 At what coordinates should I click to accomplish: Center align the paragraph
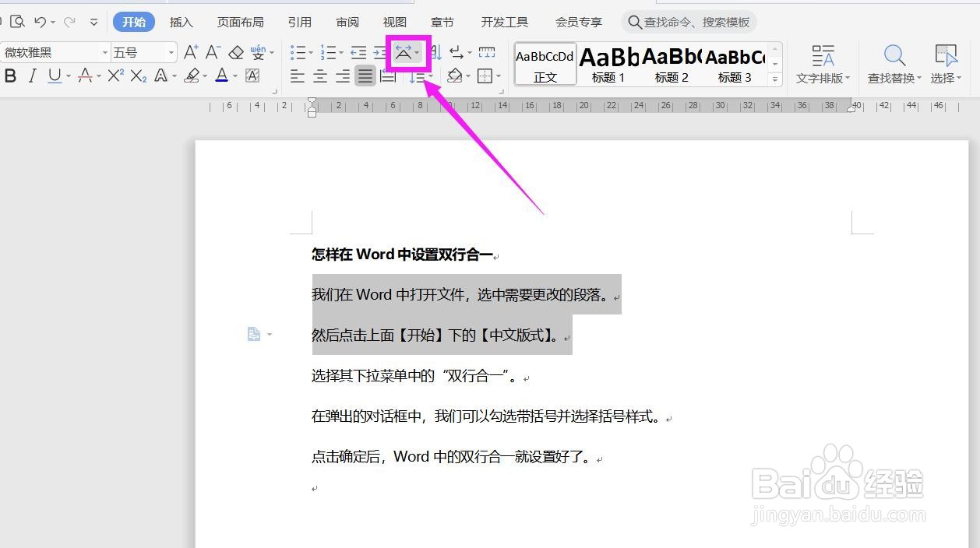tap(320, 76)
